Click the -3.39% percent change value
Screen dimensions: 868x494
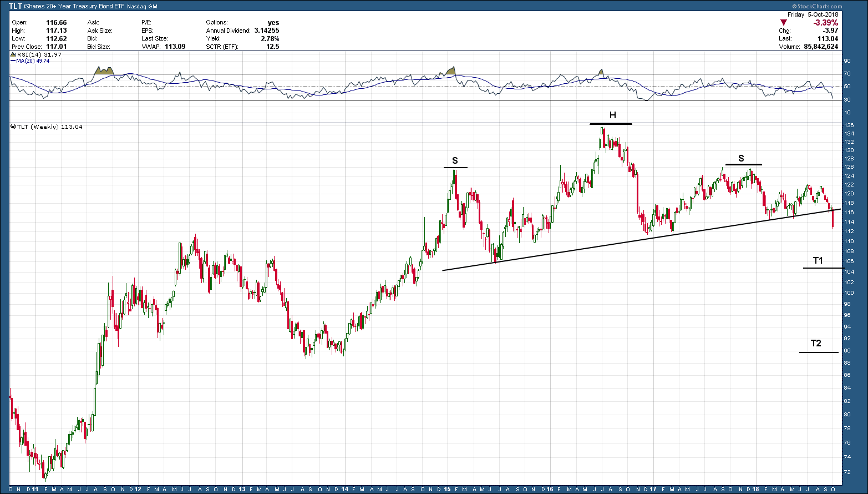pyautogui.click(x=825, y=23)
